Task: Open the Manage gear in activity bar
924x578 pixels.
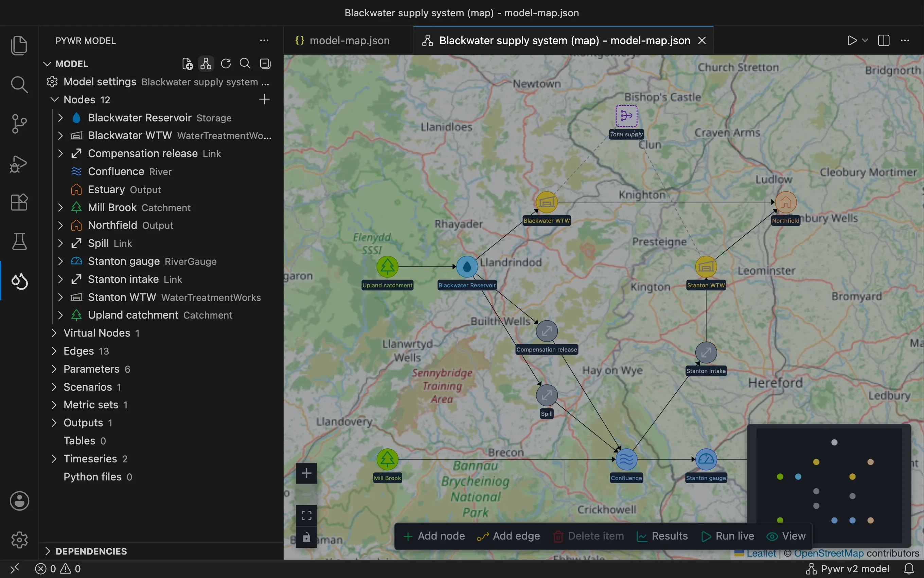Action: (19, 540)
